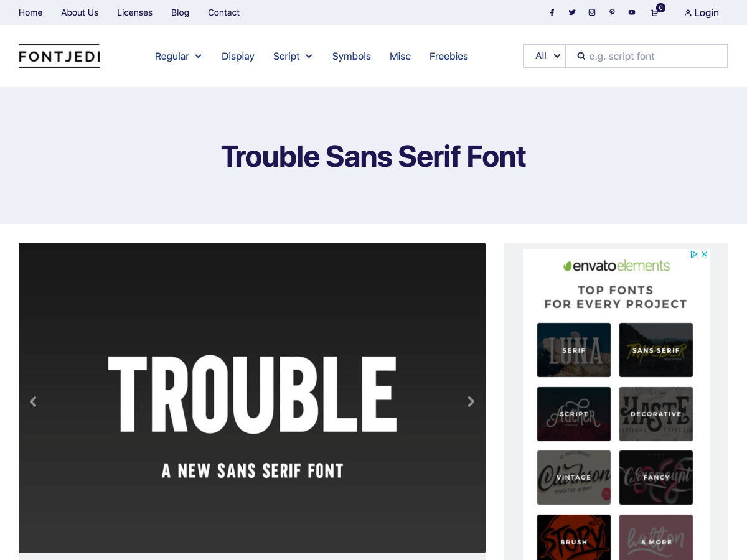The width and height of the screenshot is (747, 560).
Task: Open the All category search filter
Action: [x=545, y=56]
